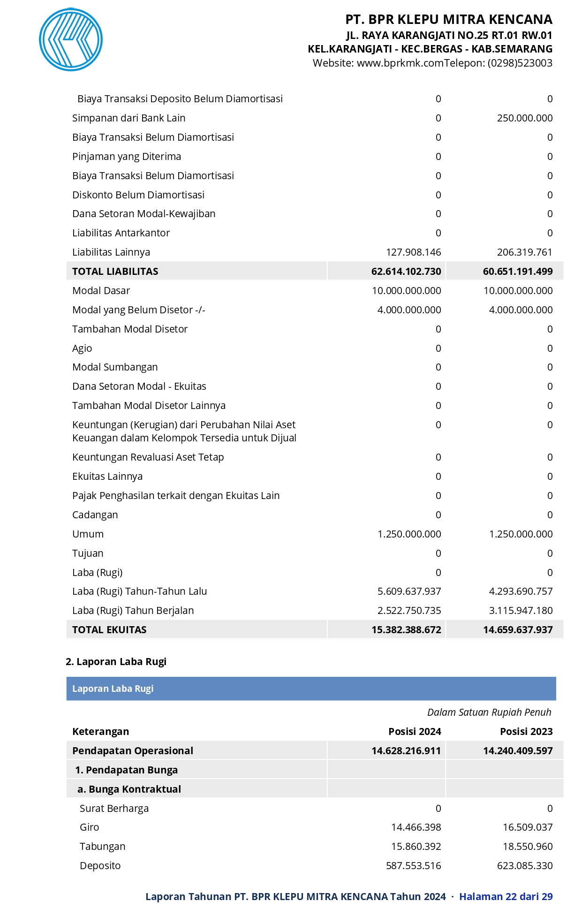Click the Modal Dasar row label

pyautogui.click(x=101, y=290)
